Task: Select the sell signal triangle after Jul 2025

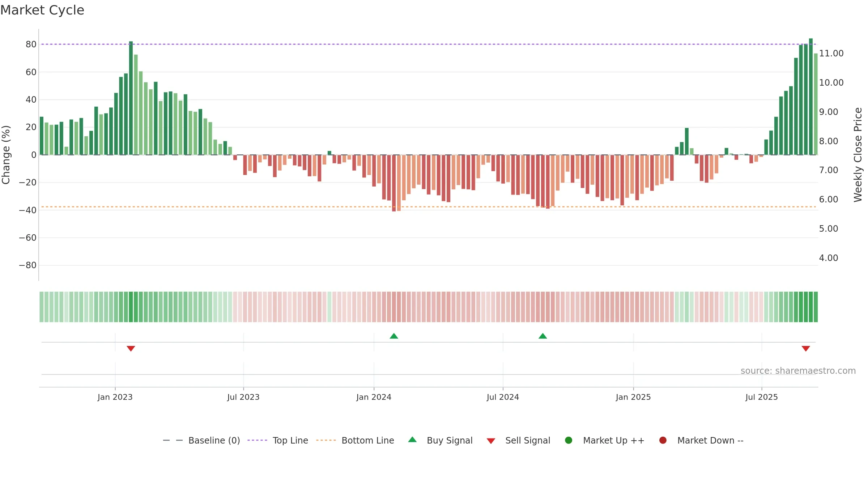Action: [806, 348]
